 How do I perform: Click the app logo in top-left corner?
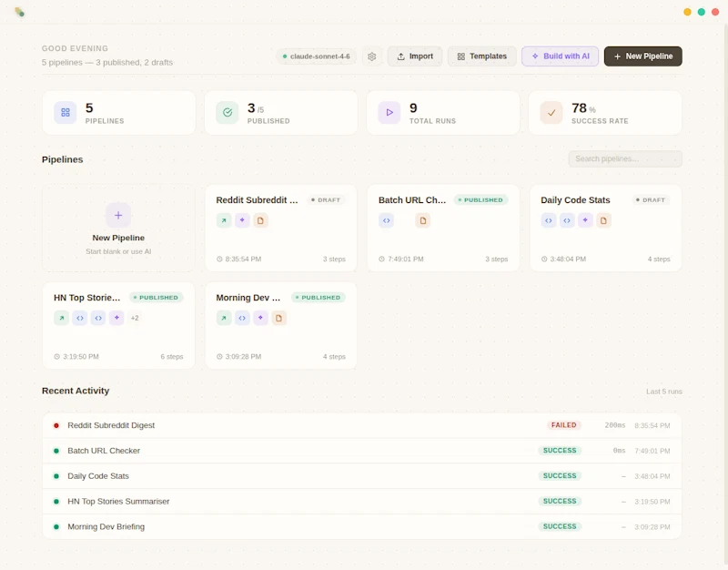point(19,12)
